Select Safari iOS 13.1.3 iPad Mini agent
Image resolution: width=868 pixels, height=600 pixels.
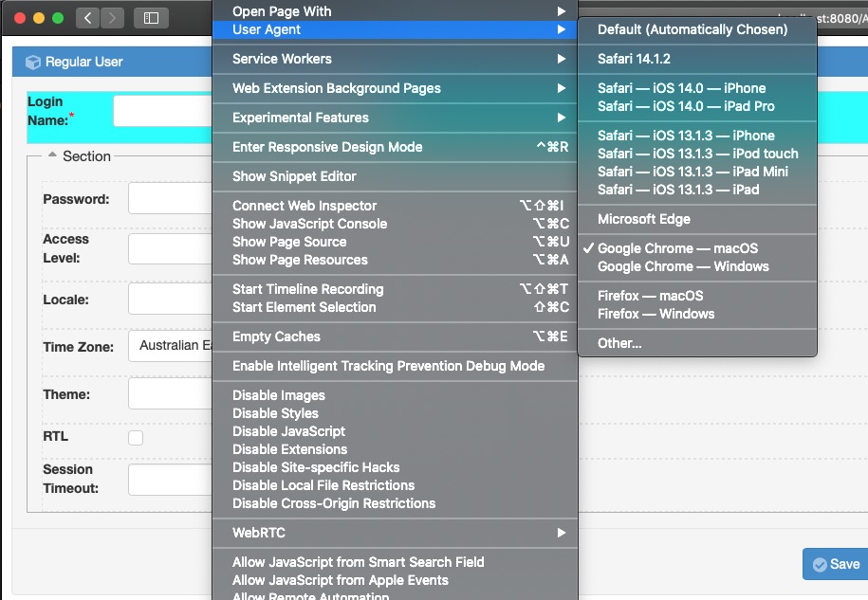(697, 172)
